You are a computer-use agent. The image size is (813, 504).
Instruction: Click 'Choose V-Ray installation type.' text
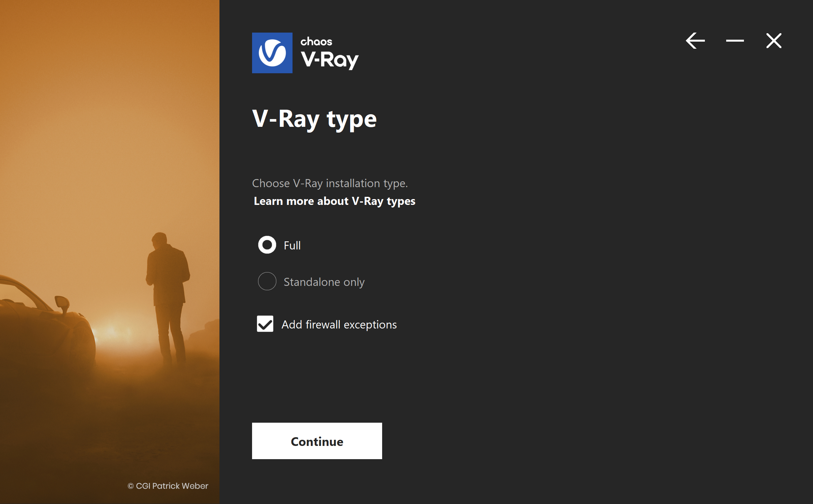pyautogui.click(x=330, y=183)
